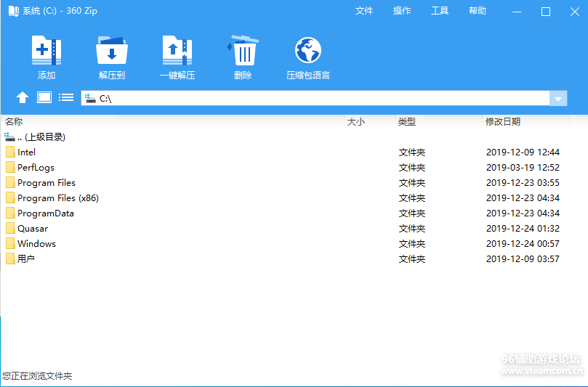Viewport: 588px width, 387px height.
Task: Click the 解压到 (Extract to) icon
Action: (x=112, y=50)
